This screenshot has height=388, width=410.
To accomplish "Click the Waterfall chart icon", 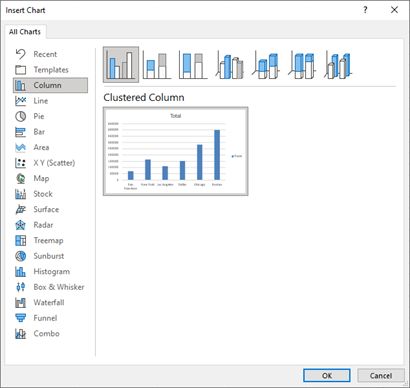I will tap(20, 302).
